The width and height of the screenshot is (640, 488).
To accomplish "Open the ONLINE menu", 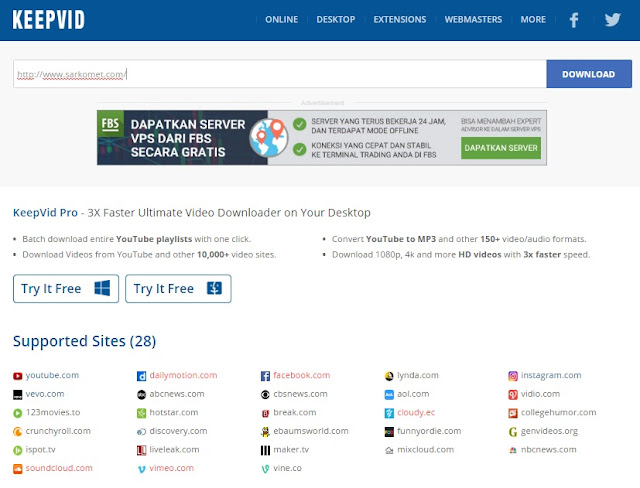I will (282, 20).
